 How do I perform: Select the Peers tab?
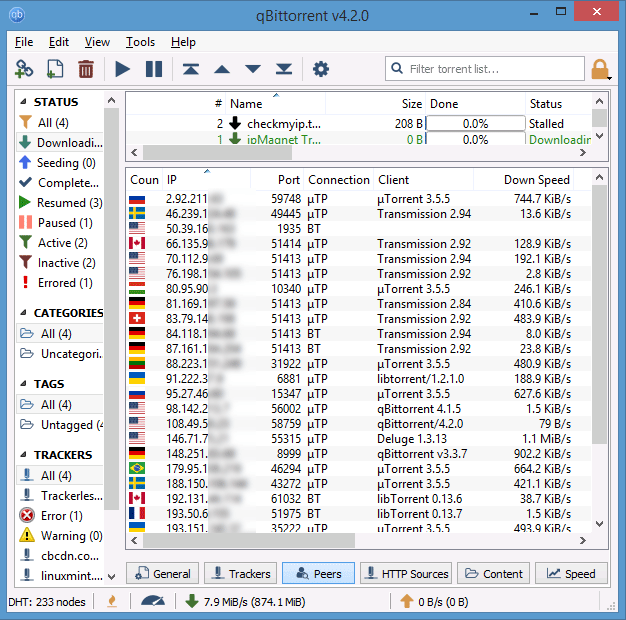click(318, 574)
